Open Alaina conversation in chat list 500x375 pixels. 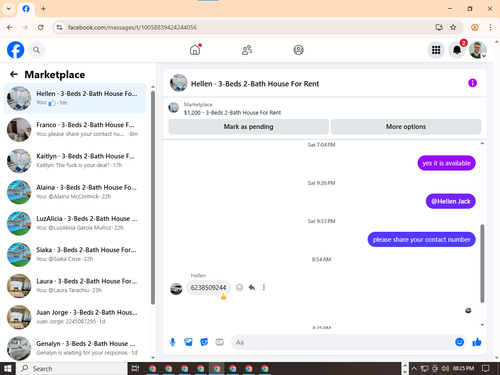tap(75, 192)
